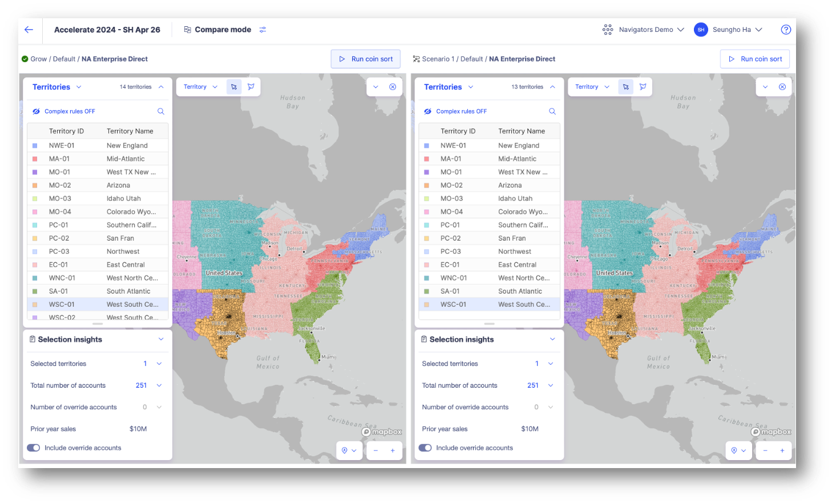
Task: Collapse the right 13 territories list
Action: (x=552, y=87)
